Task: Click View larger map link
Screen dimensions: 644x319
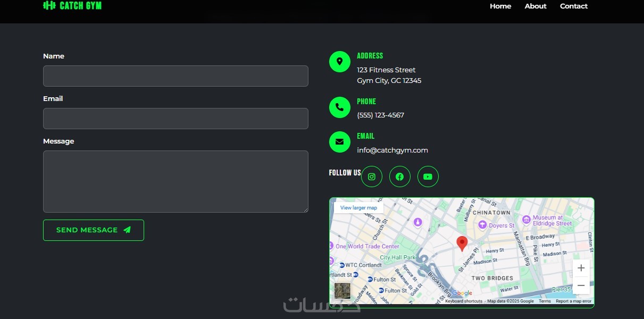Action: pos(358,207)
